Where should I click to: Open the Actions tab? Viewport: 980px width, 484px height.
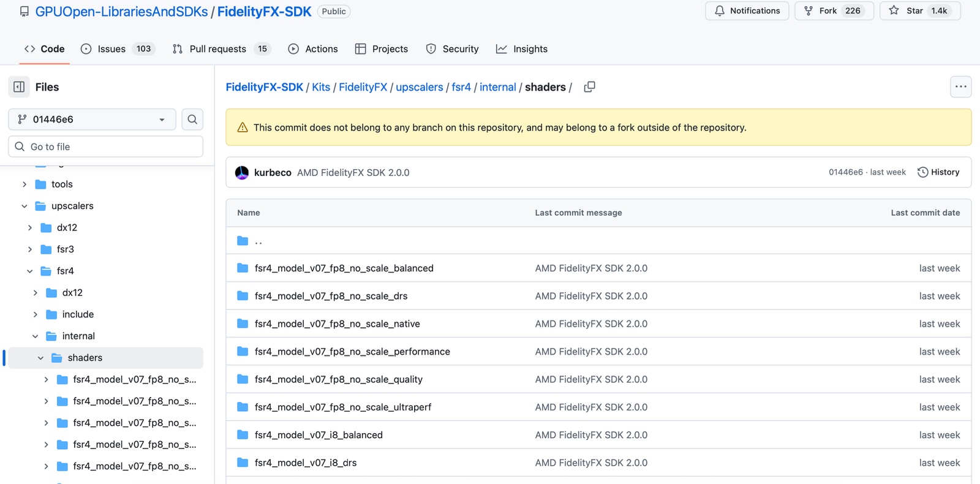pos(313,49)
